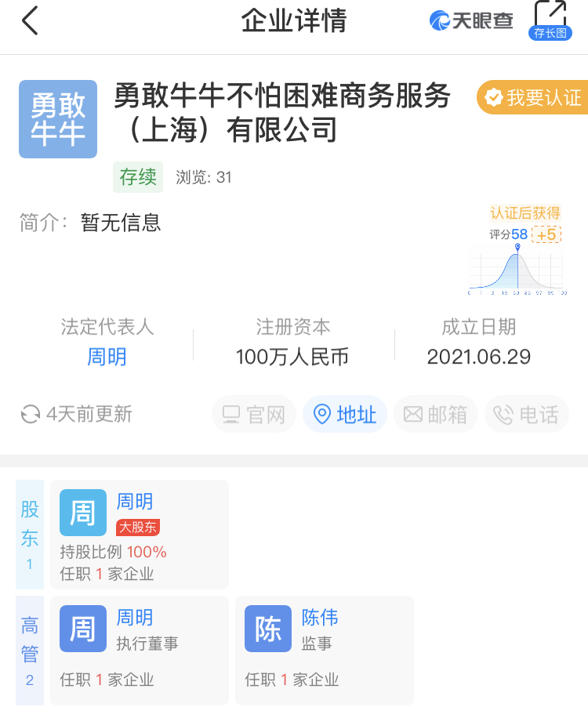The image size is (588, 718).
Task: Tap the refresh icon beside 4天前更新
Action: 31,415
